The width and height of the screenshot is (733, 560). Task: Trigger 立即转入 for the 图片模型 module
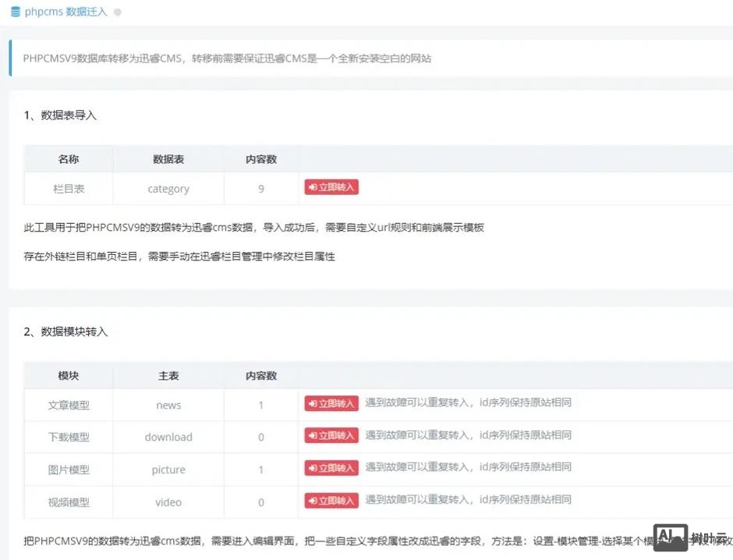[331, 467]
